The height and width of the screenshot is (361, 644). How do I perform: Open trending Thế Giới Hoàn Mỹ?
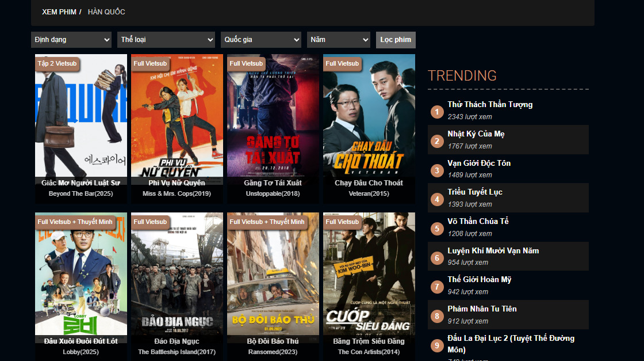coord(480,280)
